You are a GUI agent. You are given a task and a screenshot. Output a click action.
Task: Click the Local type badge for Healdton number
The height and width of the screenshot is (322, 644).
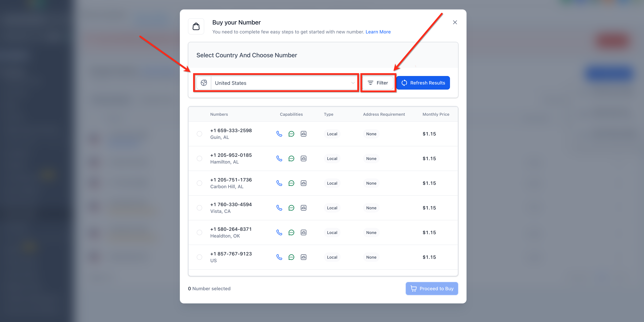point(332,233)
